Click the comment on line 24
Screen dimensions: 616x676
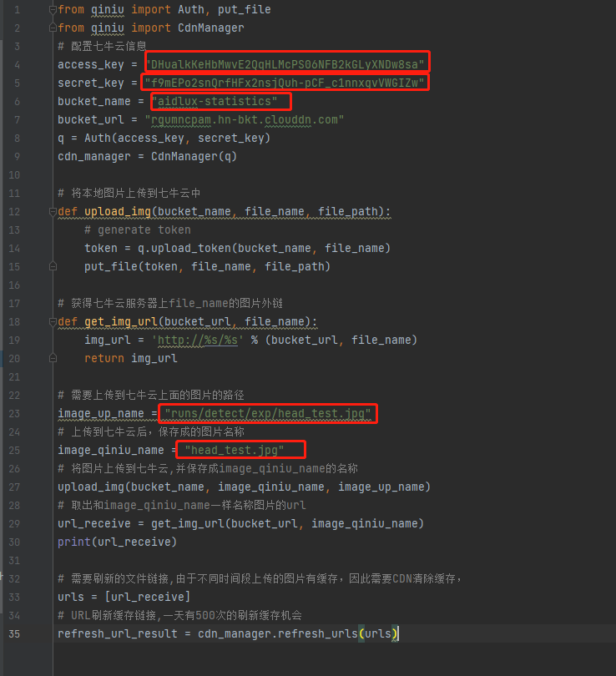coord(151,431)
